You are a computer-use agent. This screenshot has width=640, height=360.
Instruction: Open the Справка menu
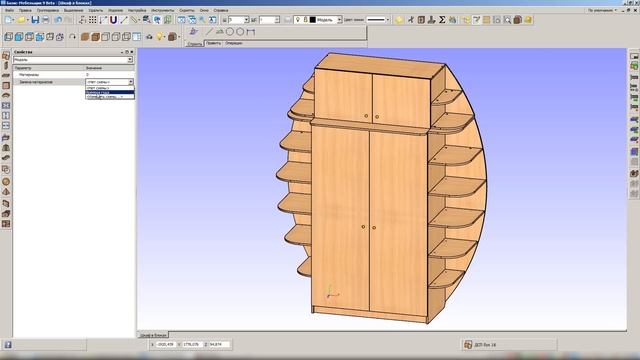221,10
